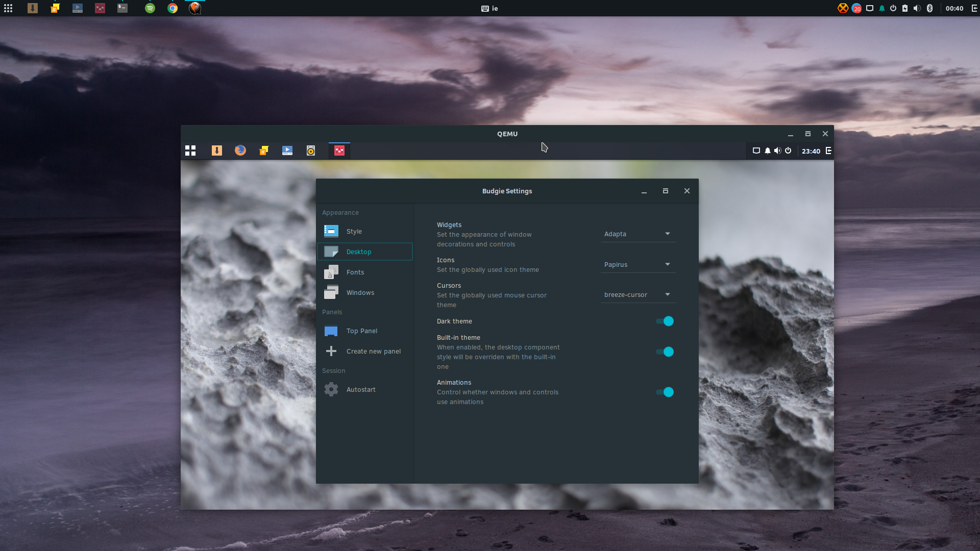Click the Budgie Settings title text
This screenshot has width=980, height=551.
click(x=507, y=191)
